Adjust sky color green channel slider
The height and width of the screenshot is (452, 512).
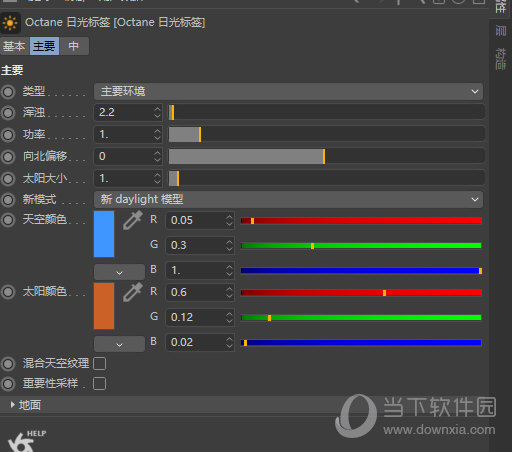pyautogui.click(x=361, y=246)
